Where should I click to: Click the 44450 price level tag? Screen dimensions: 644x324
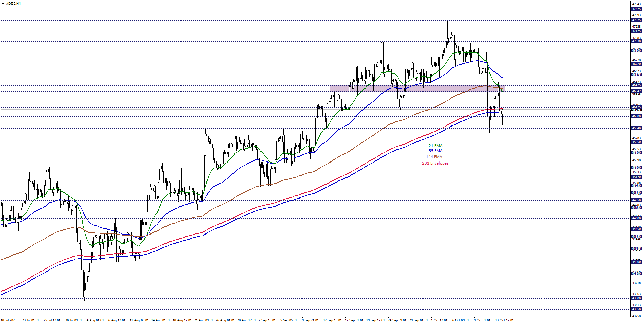636,229
